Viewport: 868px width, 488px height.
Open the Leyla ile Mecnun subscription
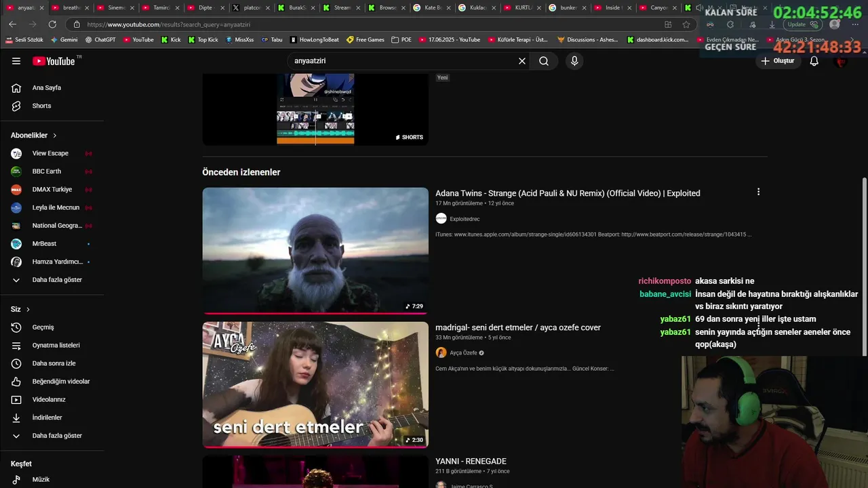coord(52,207)
